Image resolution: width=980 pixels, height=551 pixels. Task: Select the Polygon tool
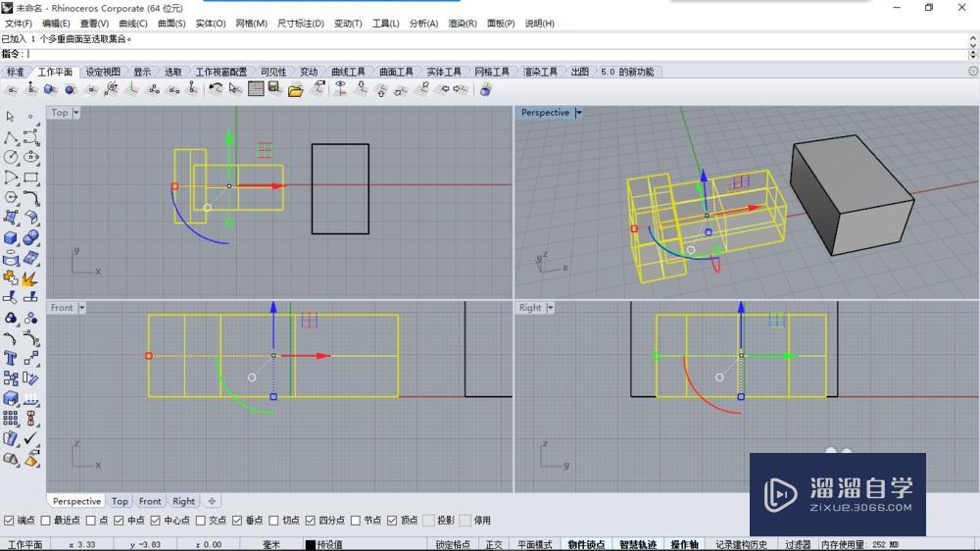(x=10, y=197)
